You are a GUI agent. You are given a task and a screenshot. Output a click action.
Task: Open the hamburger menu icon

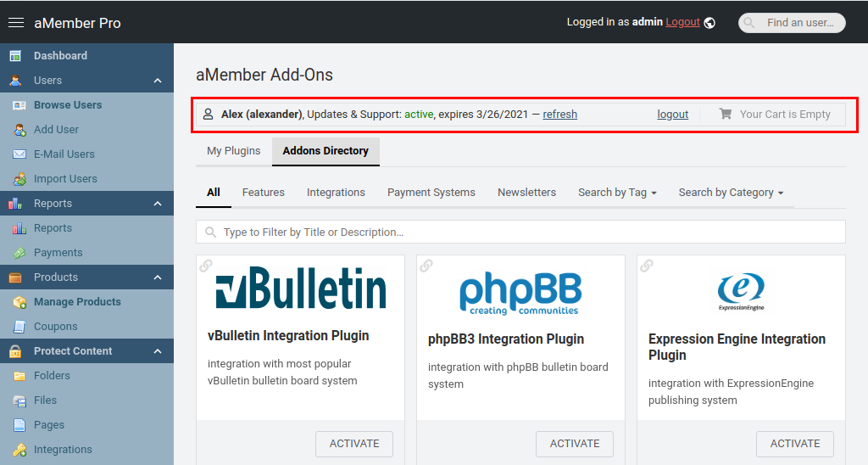[x=15, y=23]
